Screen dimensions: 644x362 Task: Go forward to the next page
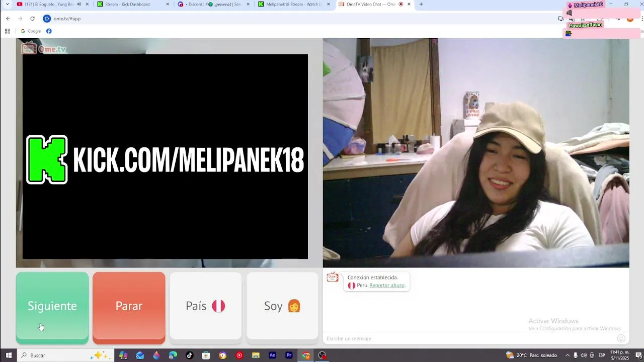[20, 19]
